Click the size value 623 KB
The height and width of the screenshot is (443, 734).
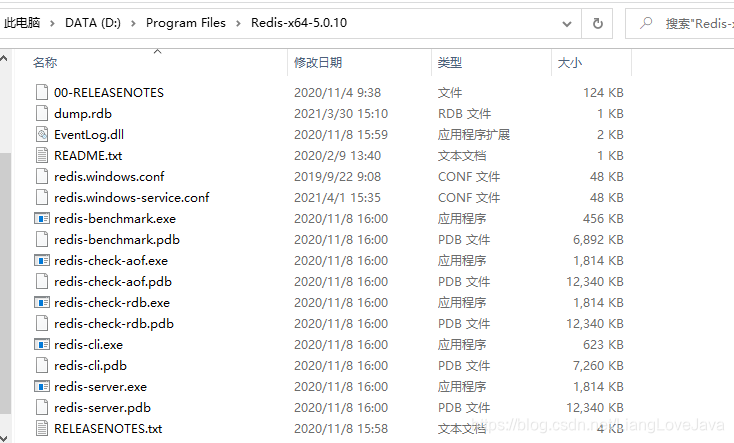[x=603, y=345]
